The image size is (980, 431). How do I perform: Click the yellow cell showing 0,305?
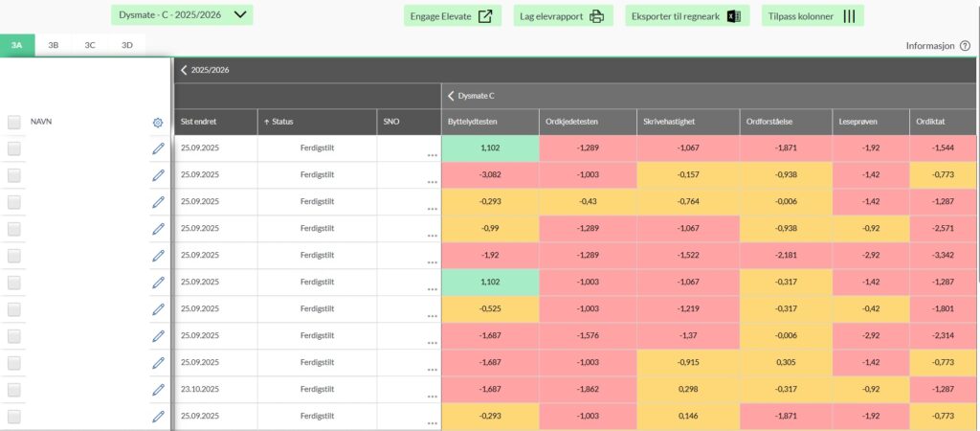pyautogui.click(x=786, y=363)
